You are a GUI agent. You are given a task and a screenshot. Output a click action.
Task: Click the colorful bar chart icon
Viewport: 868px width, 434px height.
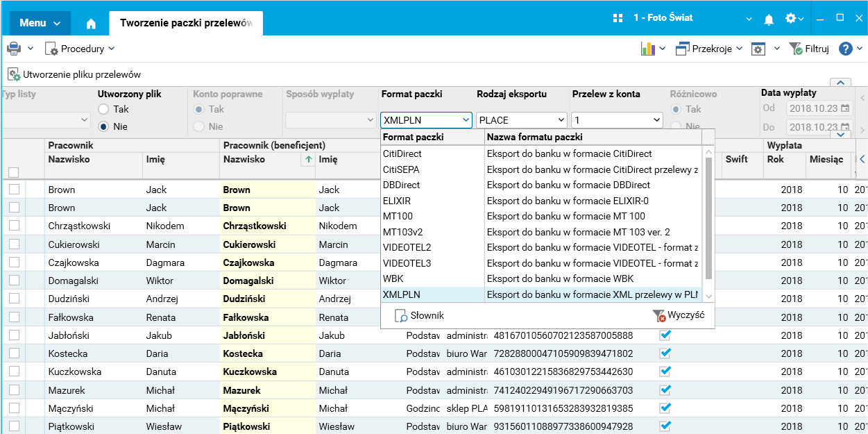point(648,49)
